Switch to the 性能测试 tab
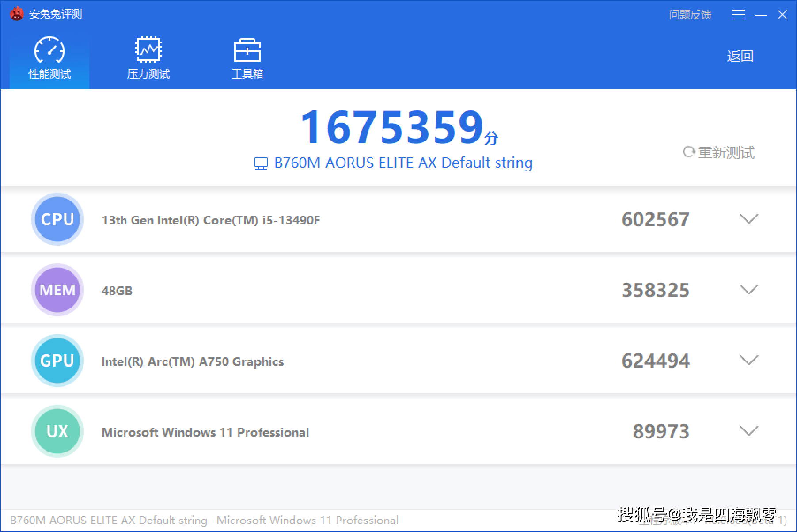797x532 pixels. pyautogui.click(x=49, y=58)
